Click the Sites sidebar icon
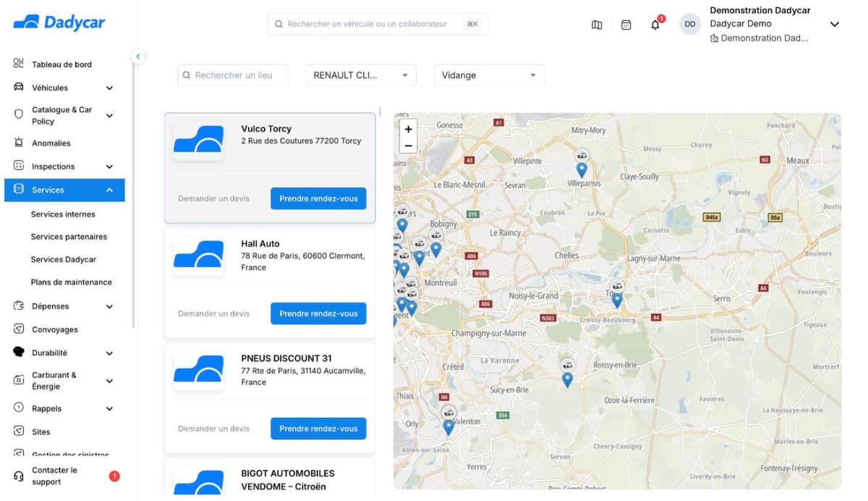 click(19, 431)
